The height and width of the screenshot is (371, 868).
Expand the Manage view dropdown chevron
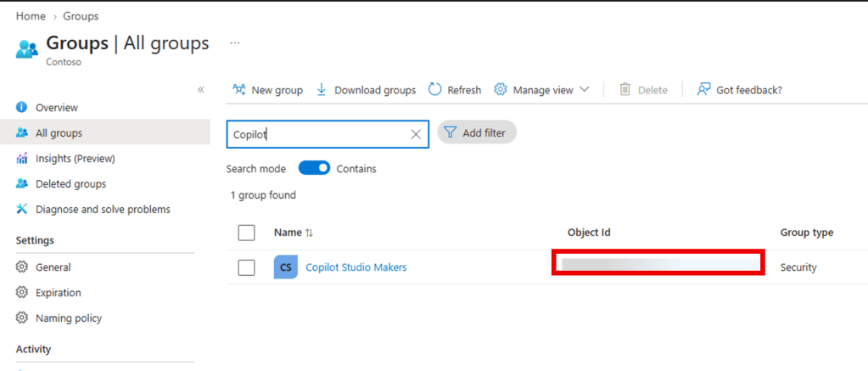click(584, 89)
